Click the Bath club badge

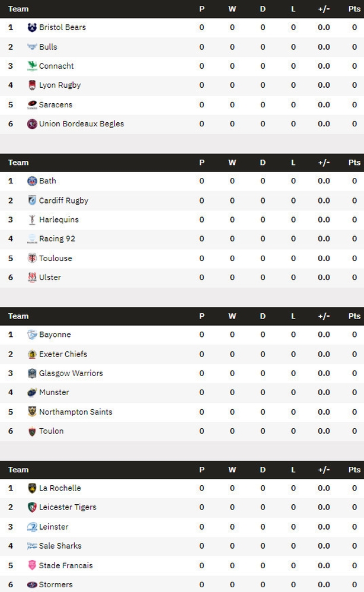click(x=32, y=181)
